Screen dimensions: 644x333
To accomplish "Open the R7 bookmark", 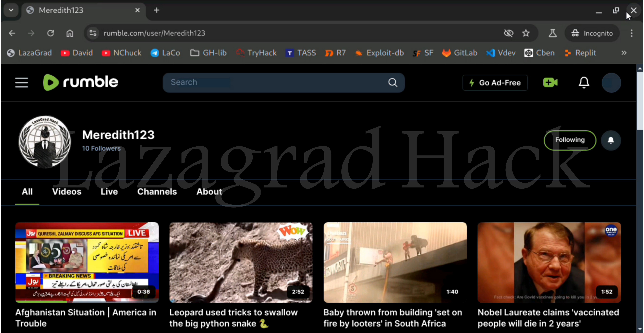I will (x=335, y=53).
